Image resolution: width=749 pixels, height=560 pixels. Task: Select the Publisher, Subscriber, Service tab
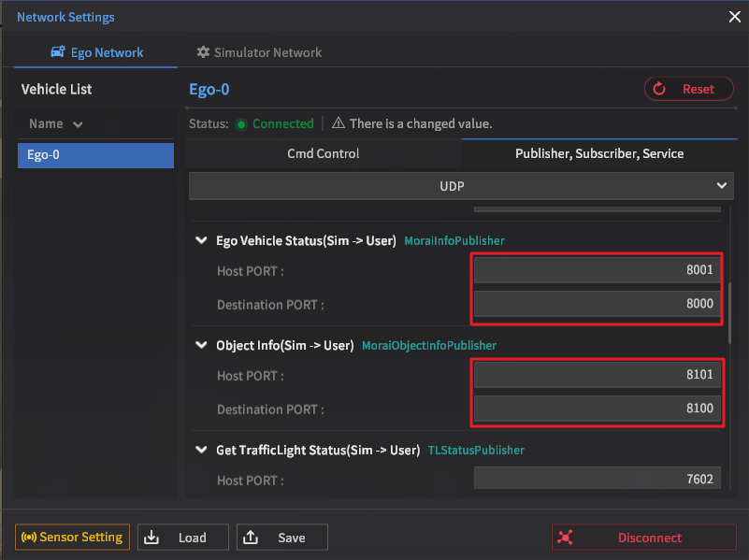599,153
